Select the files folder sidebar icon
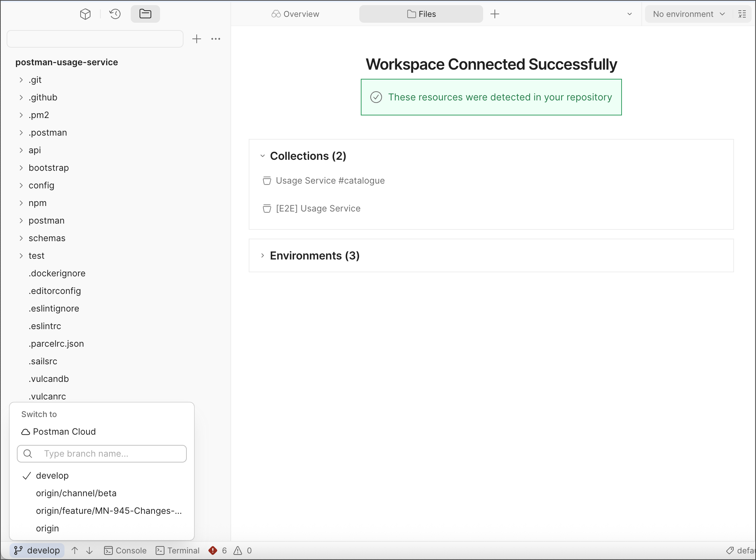The width and height of the screenshot is (756, 560). point(145,14)
